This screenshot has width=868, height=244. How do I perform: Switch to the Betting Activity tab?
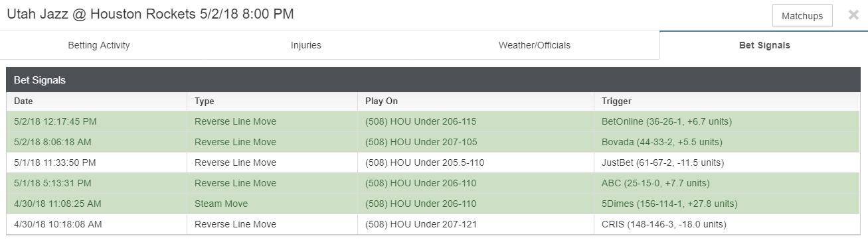99,45
